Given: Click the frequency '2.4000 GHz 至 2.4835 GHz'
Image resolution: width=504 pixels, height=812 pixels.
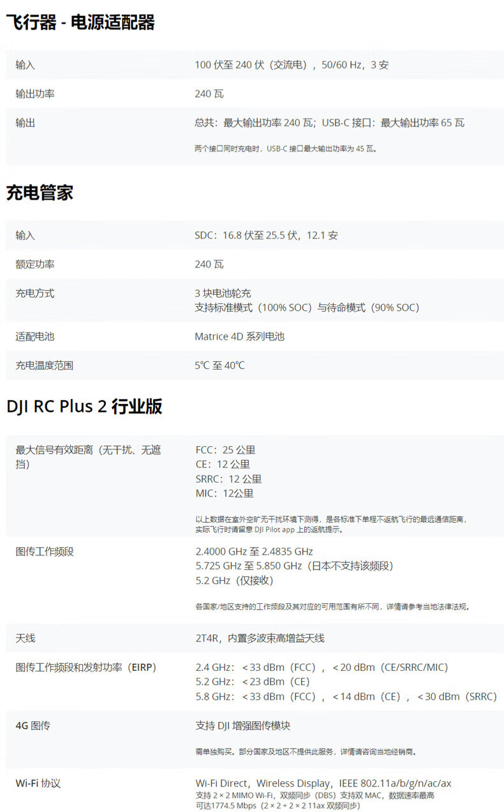Looking at the screenshot, I should click(x=254, y=552).
